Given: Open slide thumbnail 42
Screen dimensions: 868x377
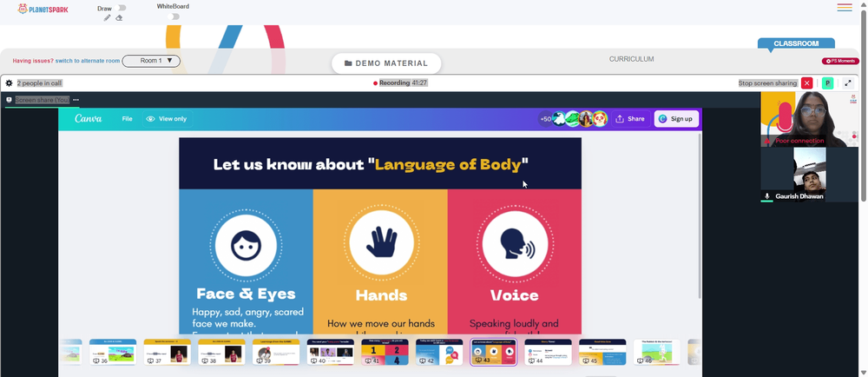Looking at the screenshot, I should pos(439,352).
